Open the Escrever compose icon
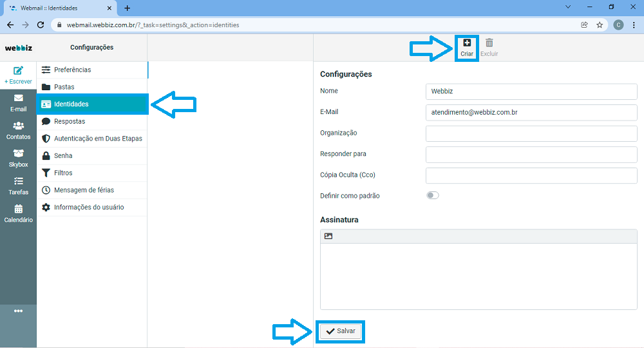 18,71
